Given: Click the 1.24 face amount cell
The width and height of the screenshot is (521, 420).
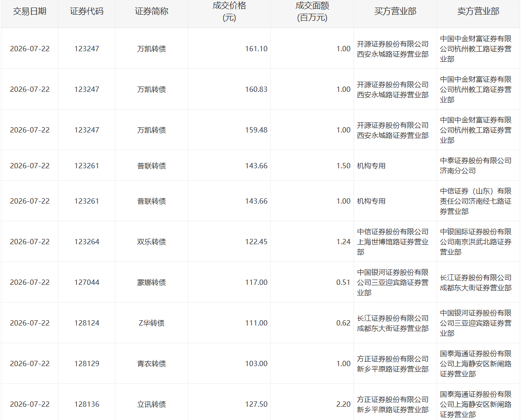Looking at the screenshot, I should [343, 242].
